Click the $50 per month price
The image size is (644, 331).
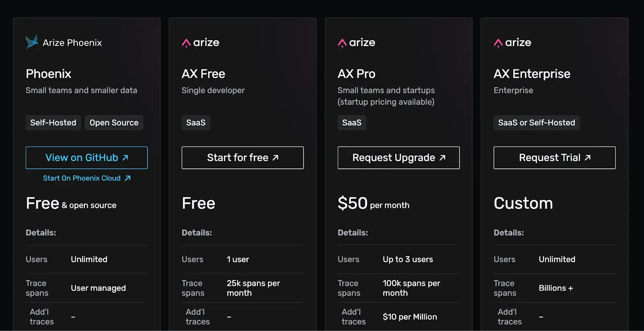[374, 204]
